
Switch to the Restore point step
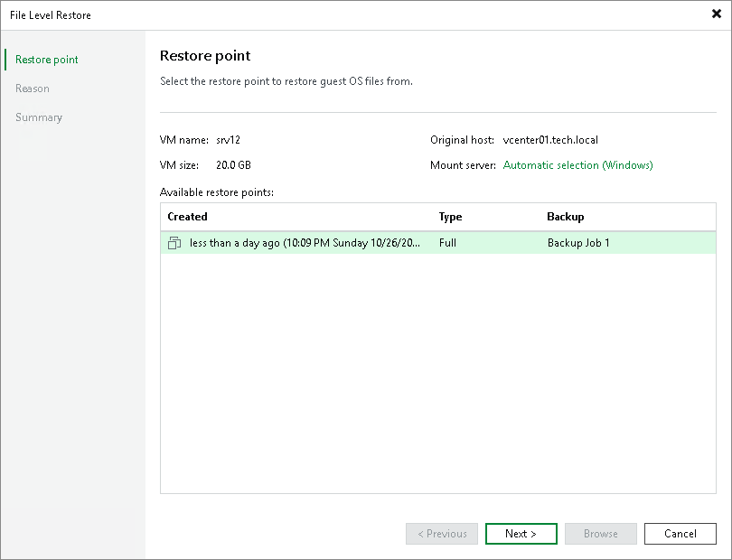coord(45,59)
